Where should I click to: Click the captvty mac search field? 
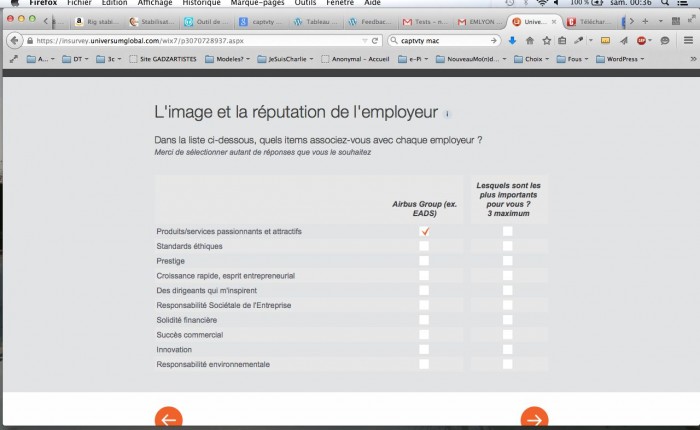tap(443, 41)
